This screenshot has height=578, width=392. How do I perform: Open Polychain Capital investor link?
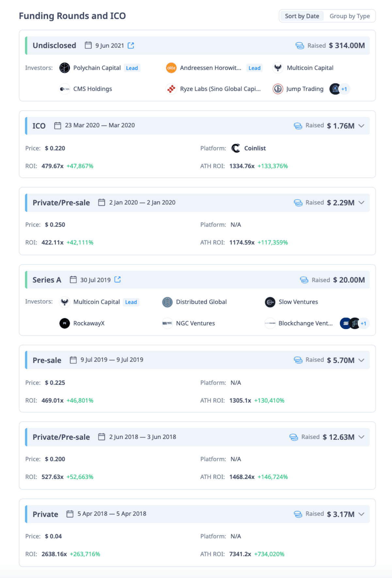click(x=97, y=68)
